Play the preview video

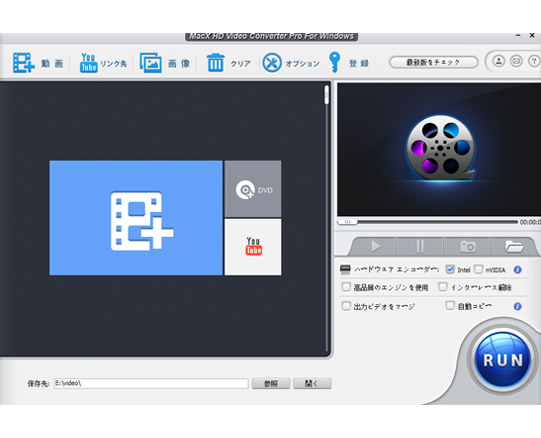click(375, 246)
